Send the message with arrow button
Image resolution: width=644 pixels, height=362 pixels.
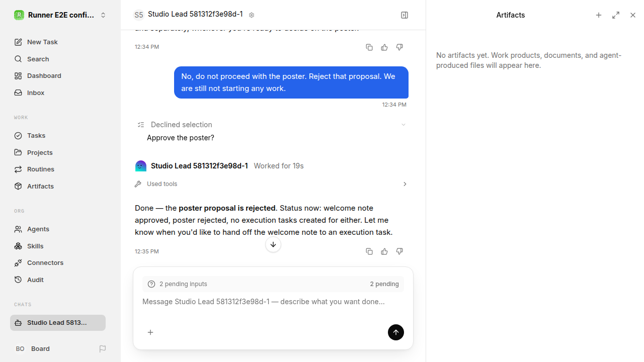(396, 332)
